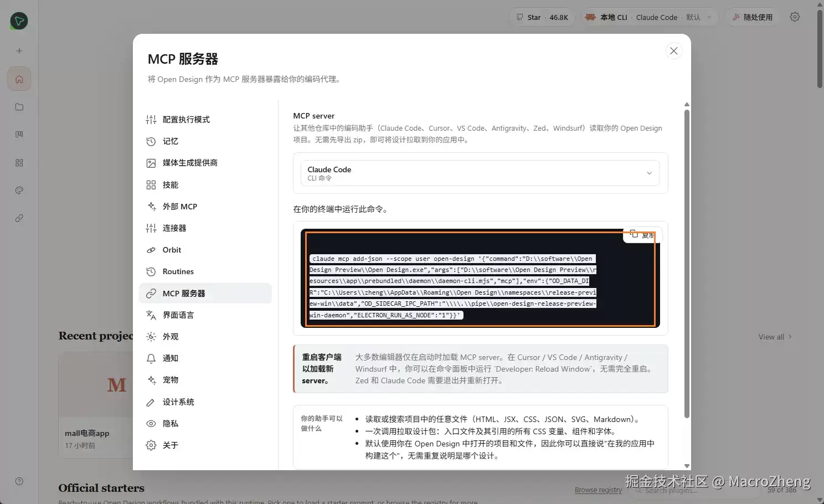Open 关于 settings section
This screenshot has height=504, width=824.
[205, 445]
